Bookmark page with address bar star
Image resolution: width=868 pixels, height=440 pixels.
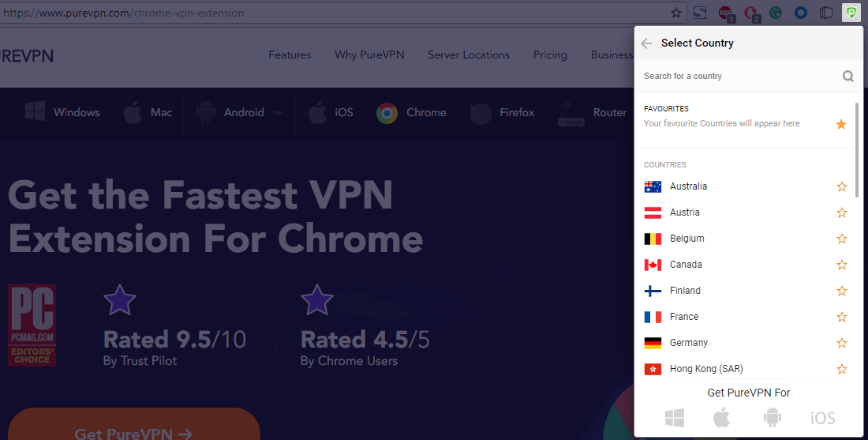click(x=676, y=13)
